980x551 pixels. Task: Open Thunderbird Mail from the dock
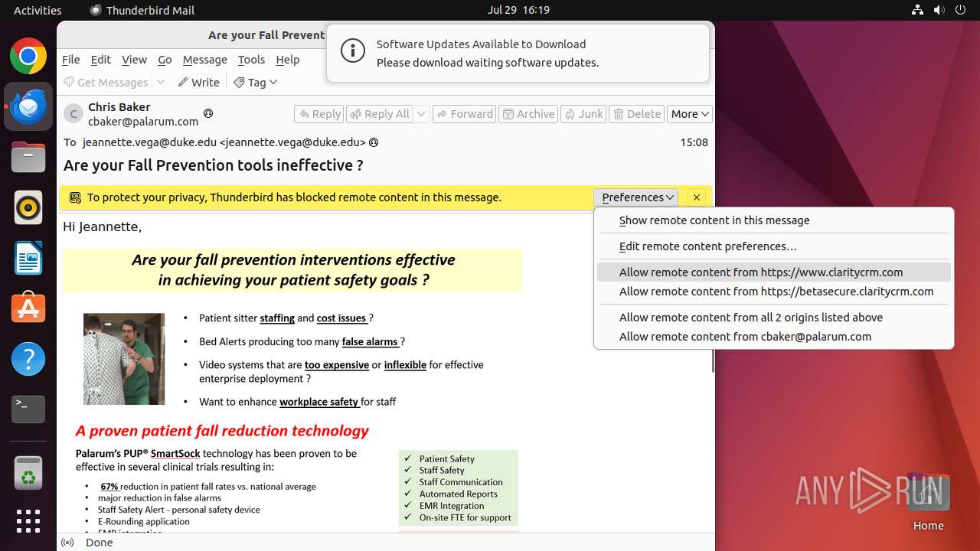28,107
